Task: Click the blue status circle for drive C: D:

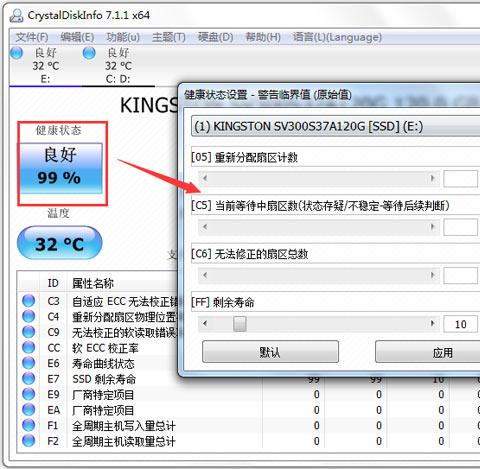Action: pos(89,53)
